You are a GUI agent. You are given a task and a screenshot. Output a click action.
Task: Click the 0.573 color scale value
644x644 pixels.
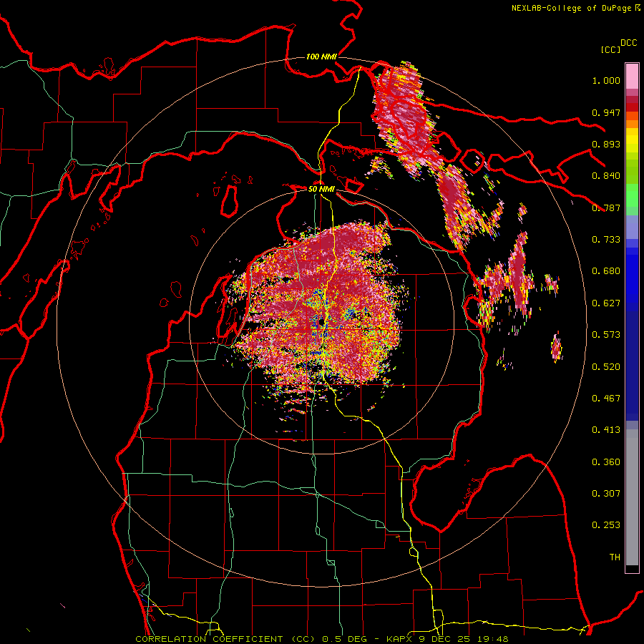(x=606, y=335)
